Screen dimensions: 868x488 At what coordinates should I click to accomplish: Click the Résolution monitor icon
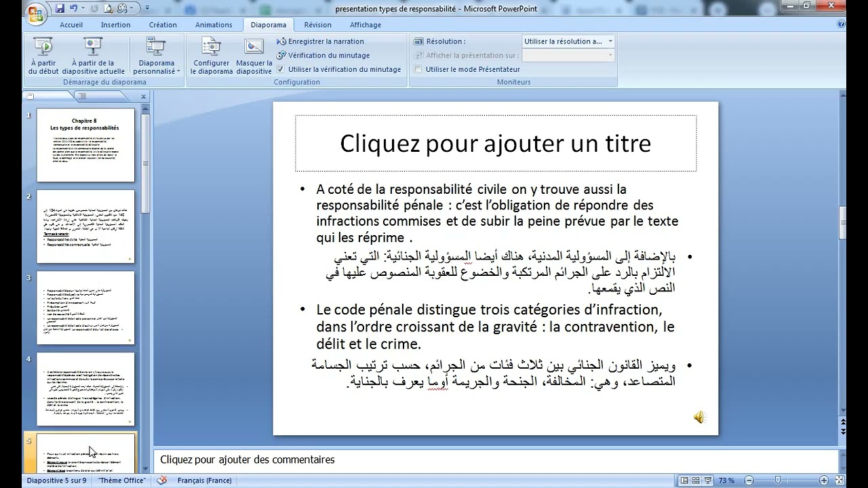pos(418,41)
